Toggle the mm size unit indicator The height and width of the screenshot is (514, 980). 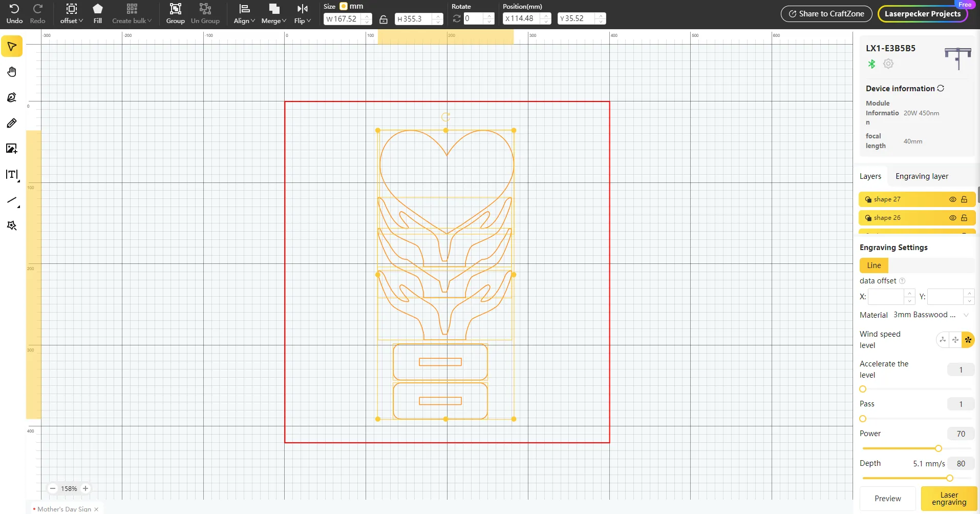[x=344, y=6]
